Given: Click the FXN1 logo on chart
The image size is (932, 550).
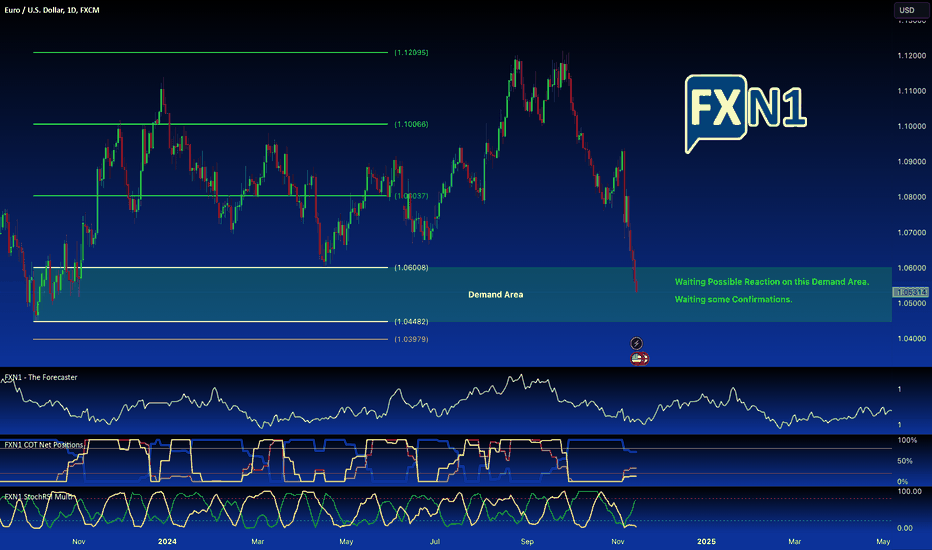Looking at the screenshot, I should coord(745,112).
